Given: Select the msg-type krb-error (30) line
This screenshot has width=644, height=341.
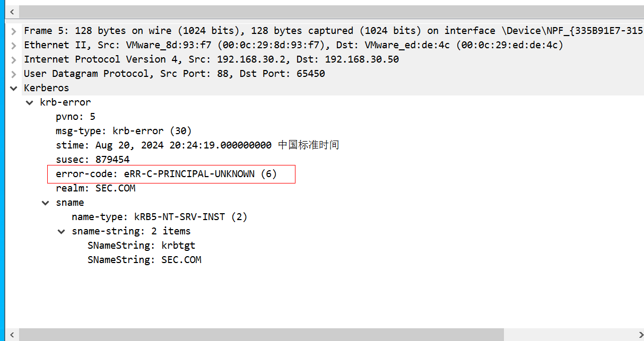Looking at the screenshot, I should pos(123,131).
